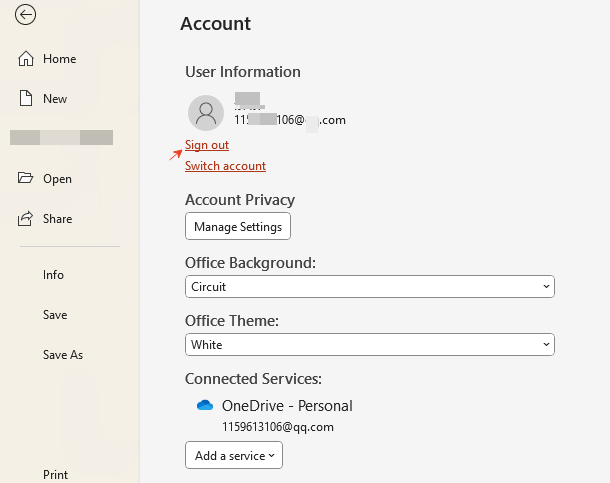Viewport: 610px width, 483px height.
Task: Click the New blank document icon
Action: coord(26,98)
